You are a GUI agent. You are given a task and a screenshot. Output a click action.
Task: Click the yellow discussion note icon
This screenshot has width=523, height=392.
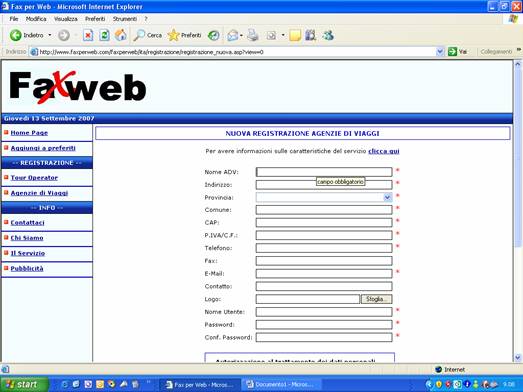pos(295,35)
